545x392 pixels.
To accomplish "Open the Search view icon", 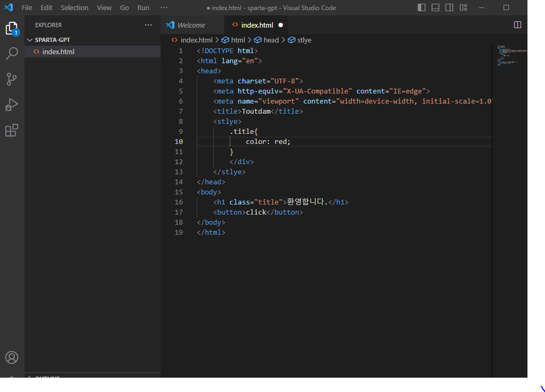I will (12, 54).
